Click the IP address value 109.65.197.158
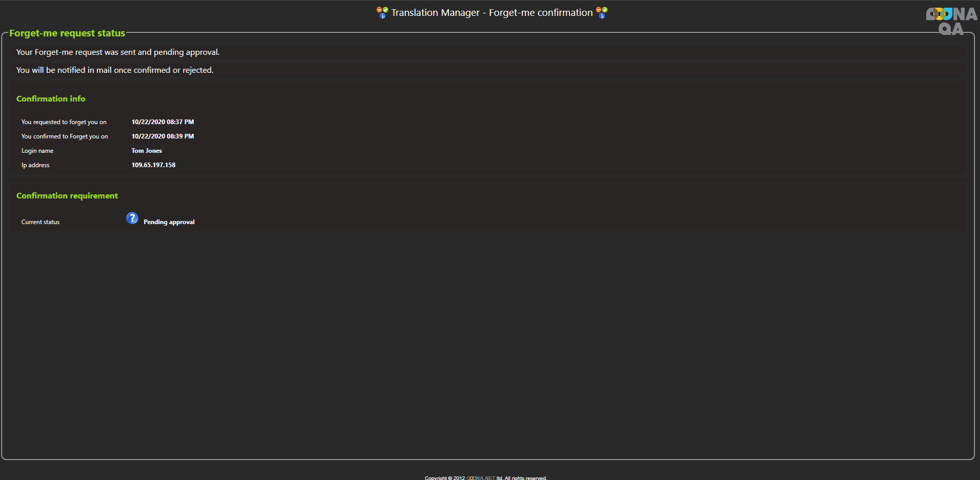980x480 pixels. [x=153, y=165]
